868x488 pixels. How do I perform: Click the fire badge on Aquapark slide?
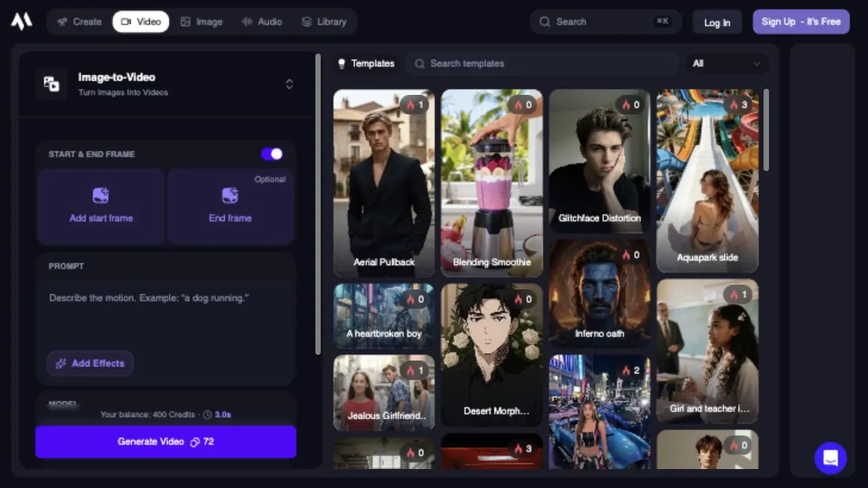click(738, 105)
